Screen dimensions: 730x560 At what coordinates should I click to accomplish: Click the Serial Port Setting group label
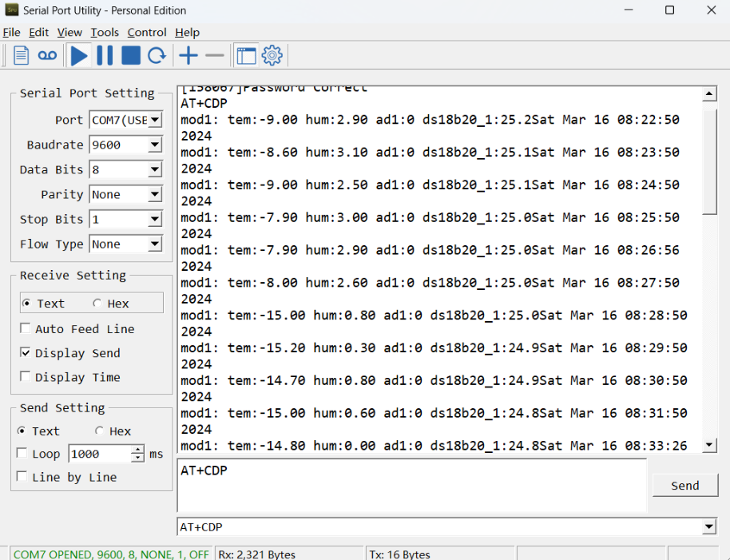tap(87, 93)
